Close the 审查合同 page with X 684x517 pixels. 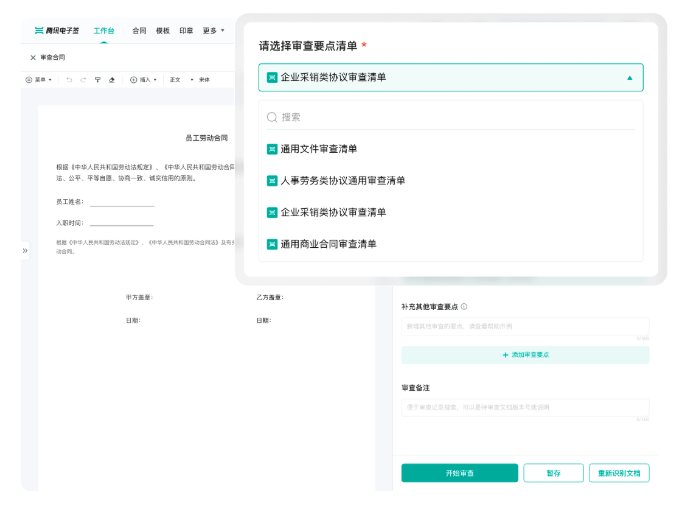coord(33,58)
